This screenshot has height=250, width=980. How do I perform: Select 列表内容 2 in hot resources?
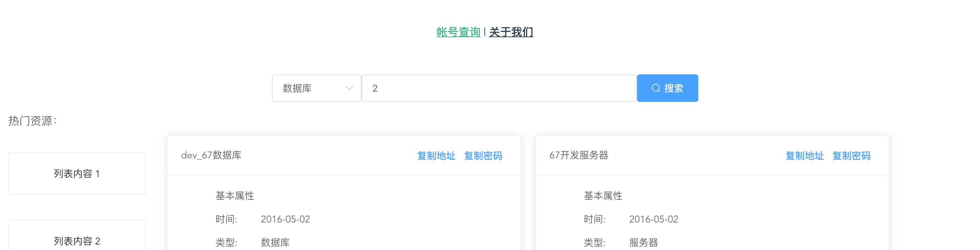pyautogui.click(x=77, y=240)
